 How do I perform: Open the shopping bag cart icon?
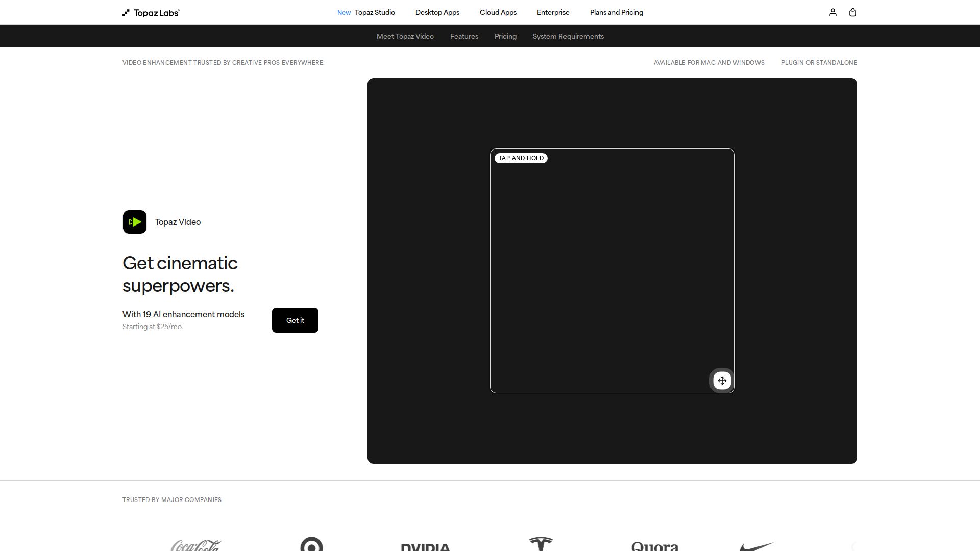[852, 12]
